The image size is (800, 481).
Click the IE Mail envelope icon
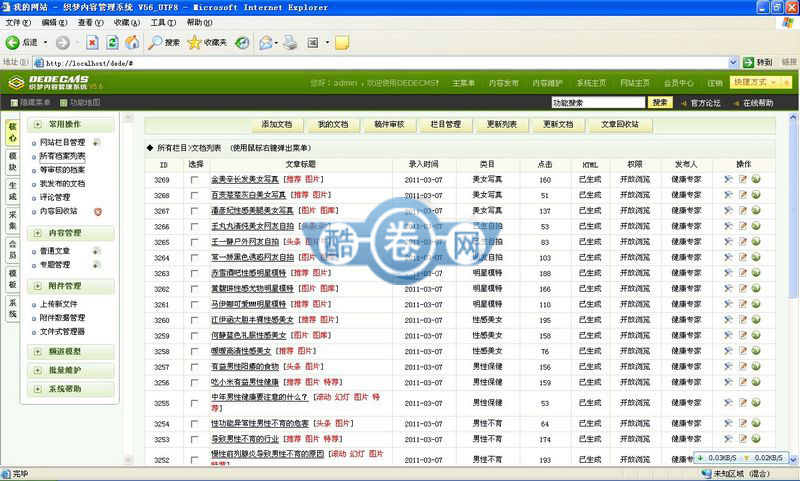pos(266,43)
